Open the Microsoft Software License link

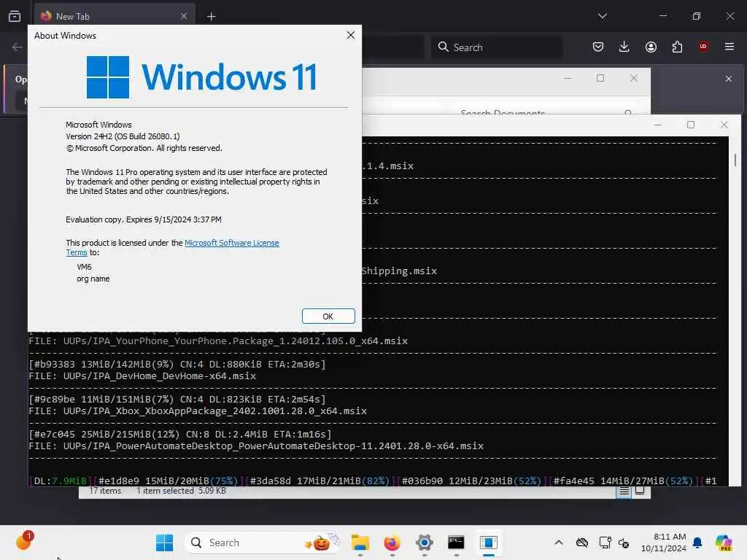coord(231,243)
